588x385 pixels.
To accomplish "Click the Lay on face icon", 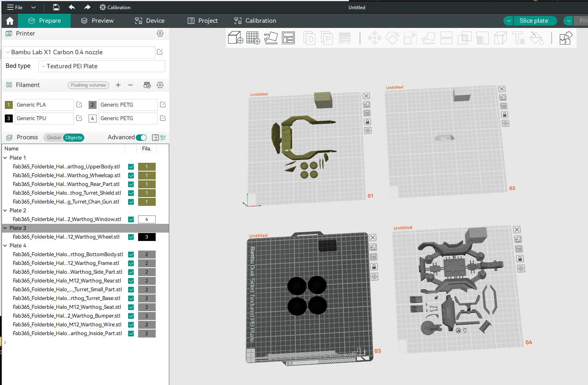I will pos(428,38).
